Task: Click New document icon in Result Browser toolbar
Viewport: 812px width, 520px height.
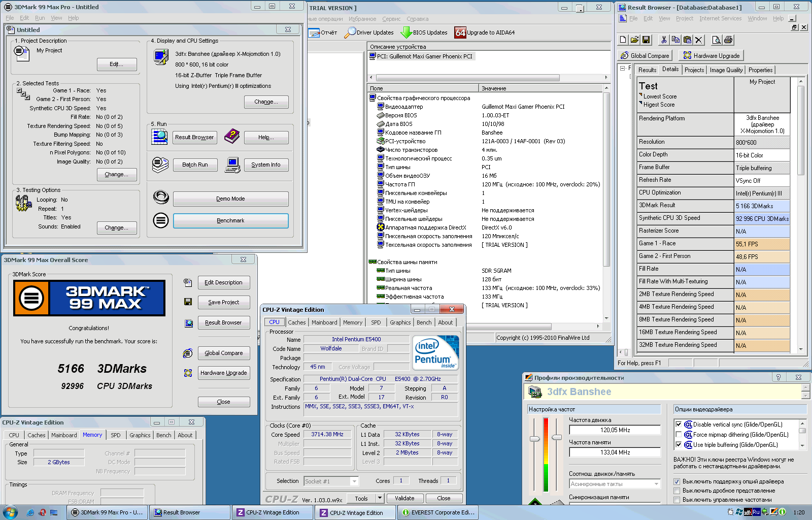Action: tap(623, 40)
